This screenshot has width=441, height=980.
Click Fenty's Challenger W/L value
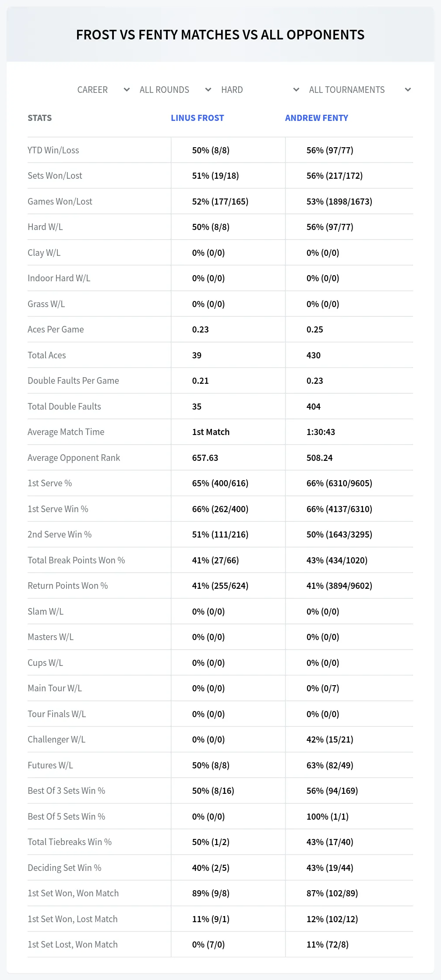point(330,739)
